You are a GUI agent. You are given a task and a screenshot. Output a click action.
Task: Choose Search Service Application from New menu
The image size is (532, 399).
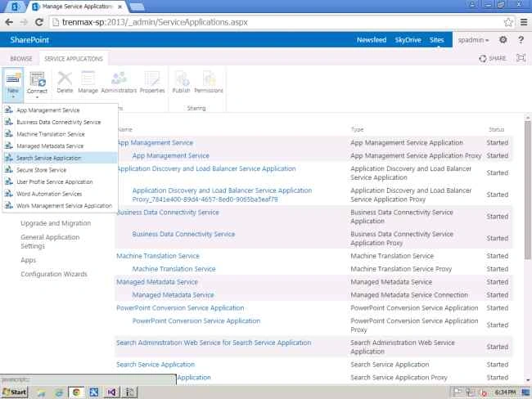click(x=60, y=158)
